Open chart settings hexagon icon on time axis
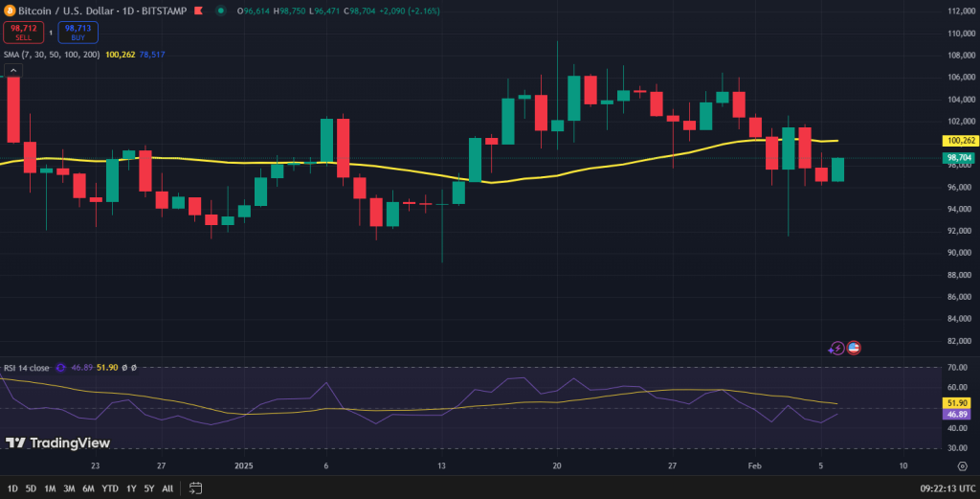 [963, 465]
